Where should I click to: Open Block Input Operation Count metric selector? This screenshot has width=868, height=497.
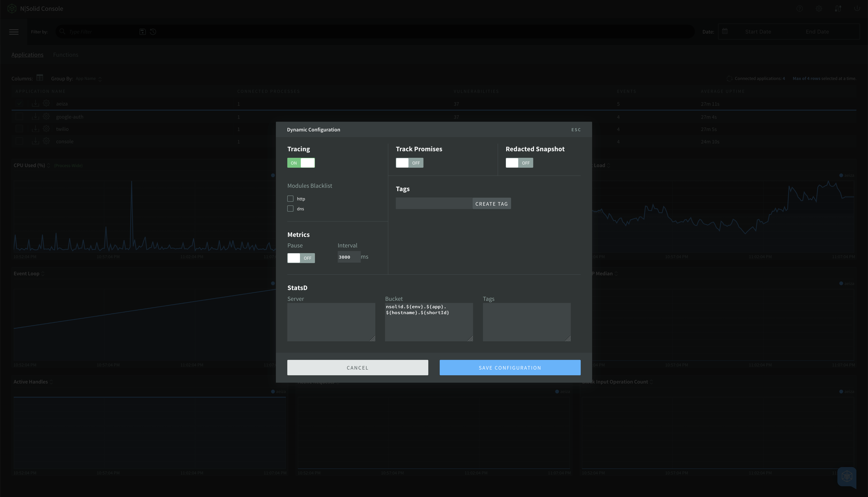pos(651,382)
